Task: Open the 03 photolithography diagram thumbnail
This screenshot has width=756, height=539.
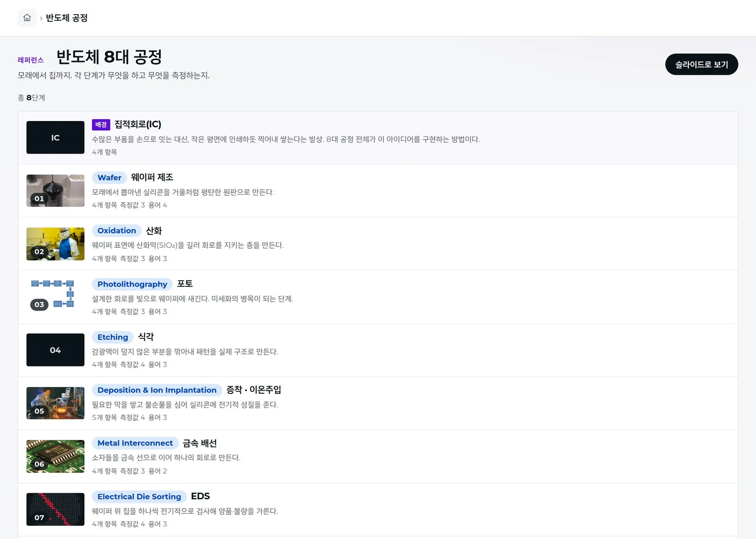Action: [55, 297]
